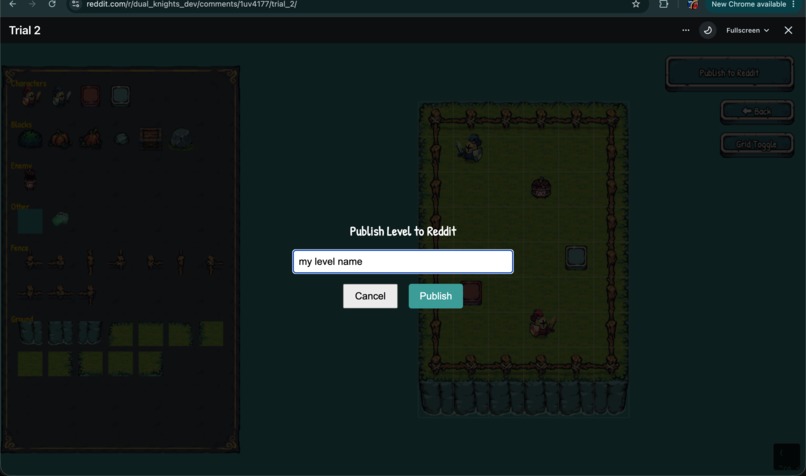This screenshot has height=476, width=806.
Task: Select the pumpkin block beside the green bush
Action: 60,139
